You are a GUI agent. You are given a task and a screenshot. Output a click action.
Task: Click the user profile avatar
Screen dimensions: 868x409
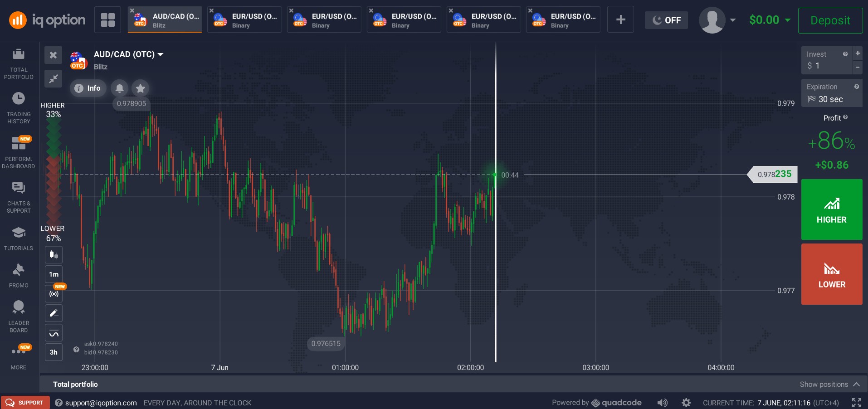coord(712,20)
